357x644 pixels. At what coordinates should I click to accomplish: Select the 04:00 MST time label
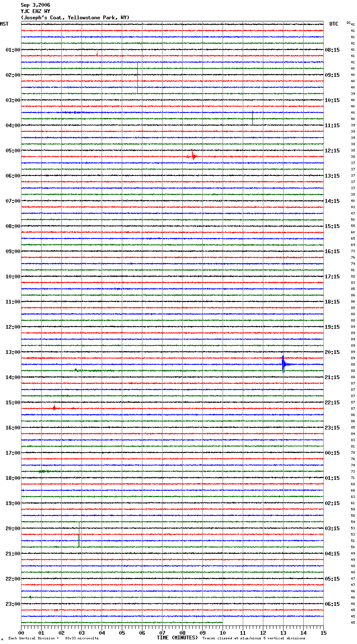(13, 126)
